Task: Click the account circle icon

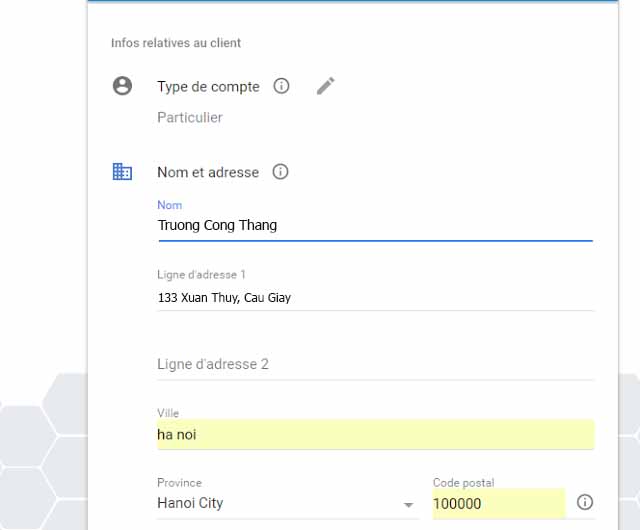Action: coord(122,86)
